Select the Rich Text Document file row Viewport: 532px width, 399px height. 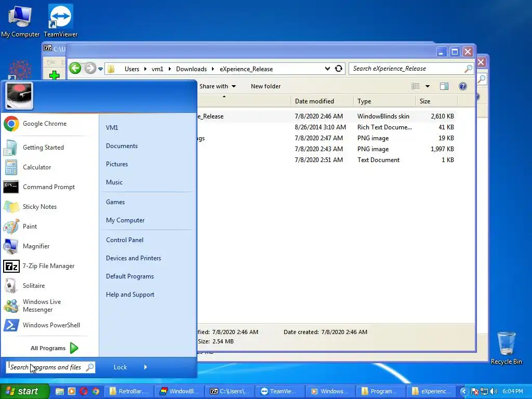pos(326,127)
